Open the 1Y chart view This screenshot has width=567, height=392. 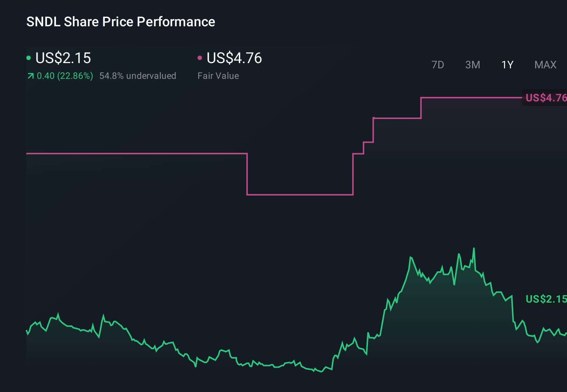coord(507,65)
